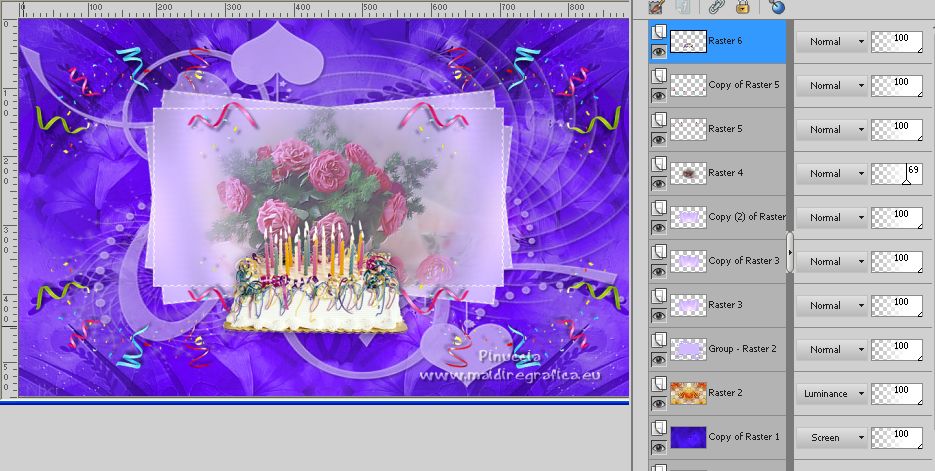Screen dimensions: 935x471
Task: Click the layer type icon for Raster 2
Action: tap(658, 384)
